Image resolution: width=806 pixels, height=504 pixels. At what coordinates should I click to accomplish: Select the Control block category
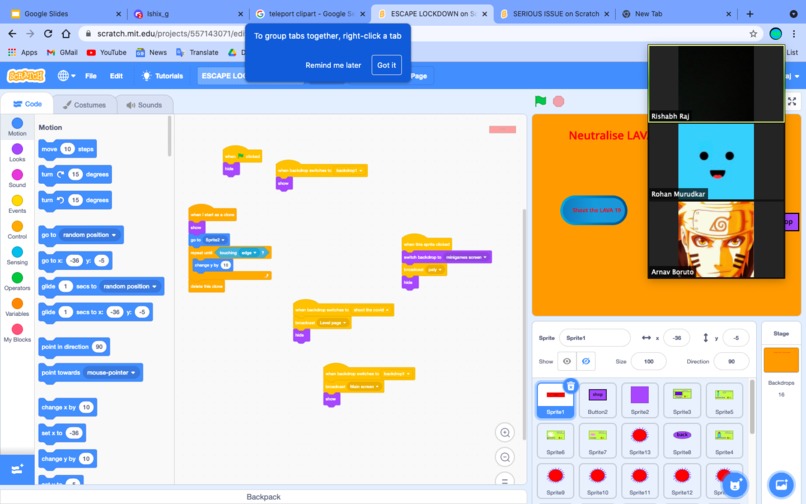(17, 229)
